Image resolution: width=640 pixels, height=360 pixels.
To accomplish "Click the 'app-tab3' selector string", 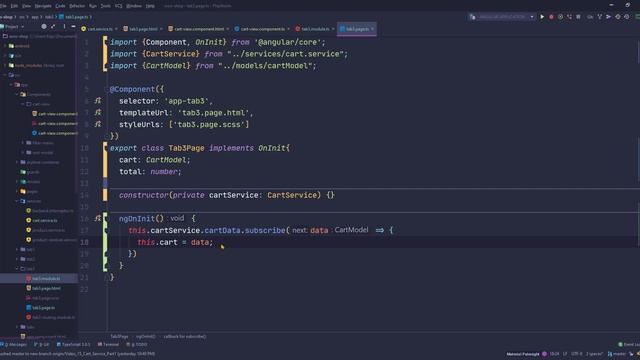I will point(187,101).
